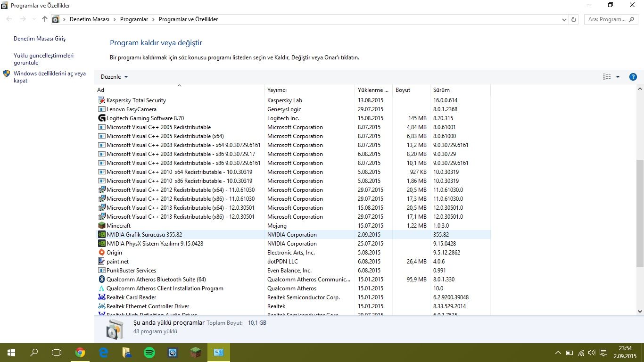This screenshot has width=644, height=362.
Task: Click the Kaspersky Total Security program icon
Action: [101, 100]
